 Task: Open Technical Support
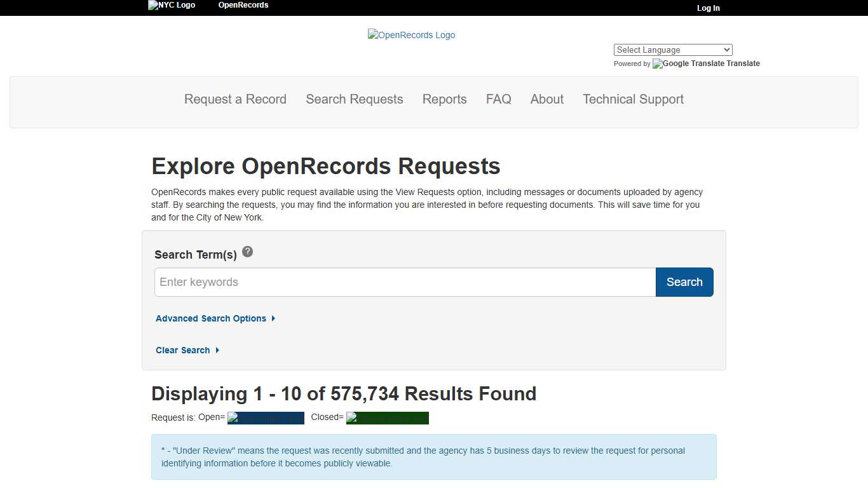633,99
